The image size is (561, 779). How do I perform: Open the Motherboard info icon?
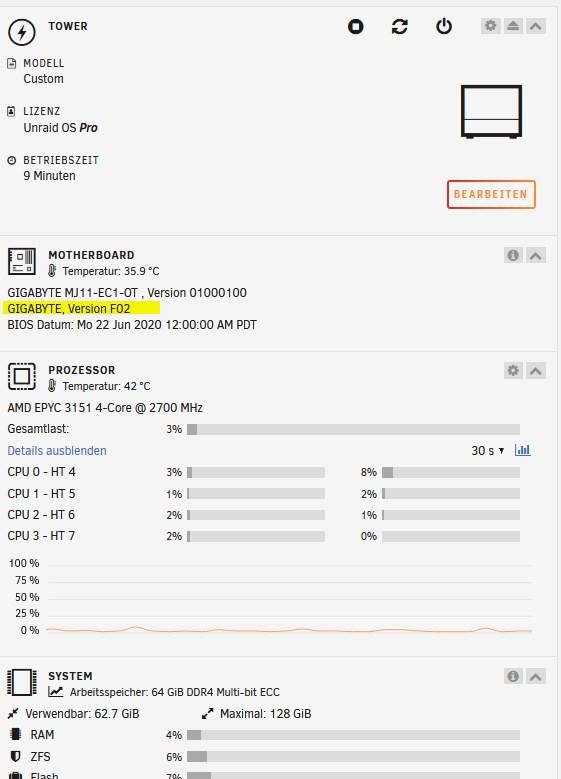[513, 255]
